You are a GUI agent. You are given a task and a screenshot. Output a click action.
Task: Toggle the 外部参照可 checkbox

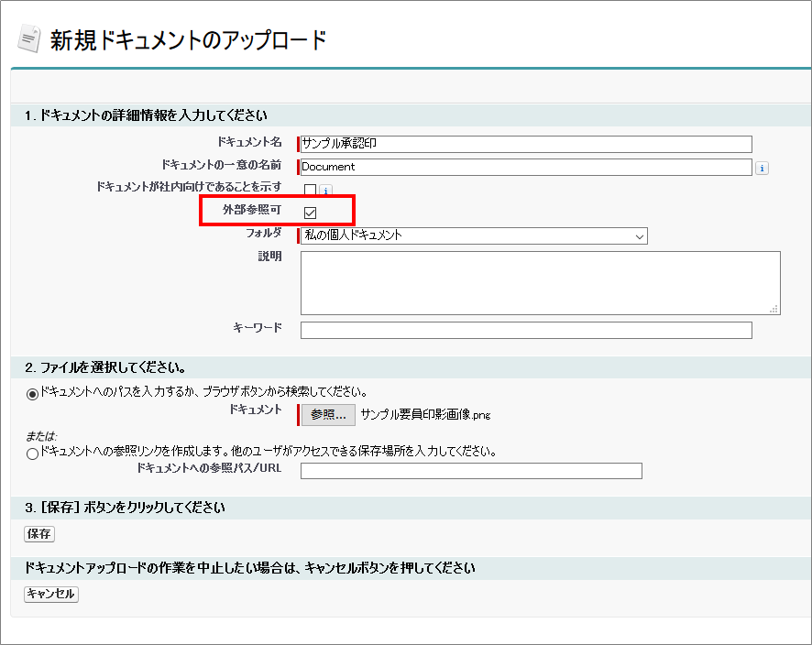310,213
